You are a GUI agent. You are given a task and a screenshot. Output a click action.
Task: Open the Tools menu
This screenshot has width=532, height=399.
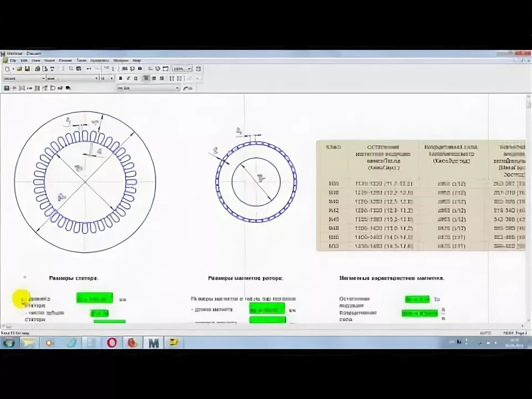(82, 60)
